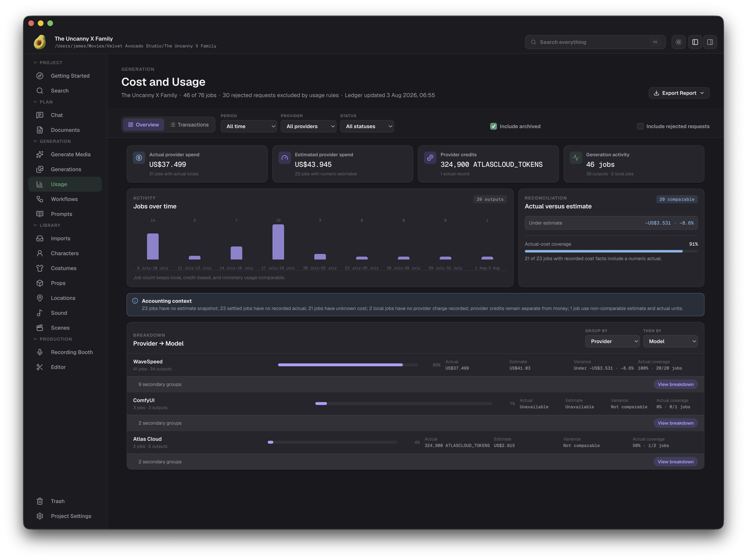The image size is (747, 560).
Task: Select the Usage bar chart icon
Action: [x=40, y=184]
